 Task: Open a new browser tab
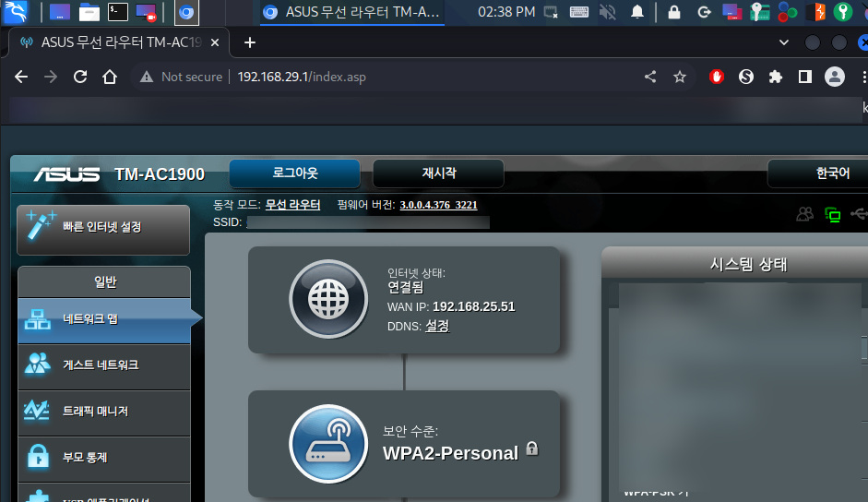pyautogui.click(x=250, y=42)
